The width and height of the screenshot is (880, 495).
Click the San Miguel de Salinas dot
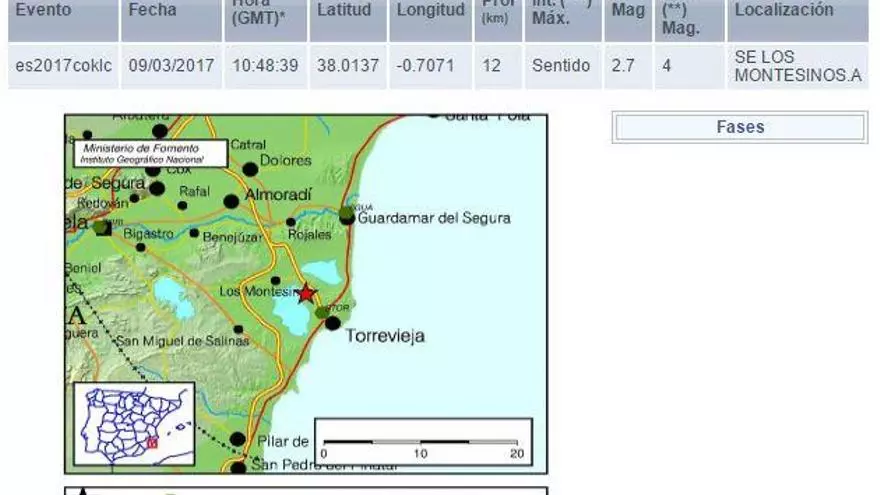tap(238, 329)
